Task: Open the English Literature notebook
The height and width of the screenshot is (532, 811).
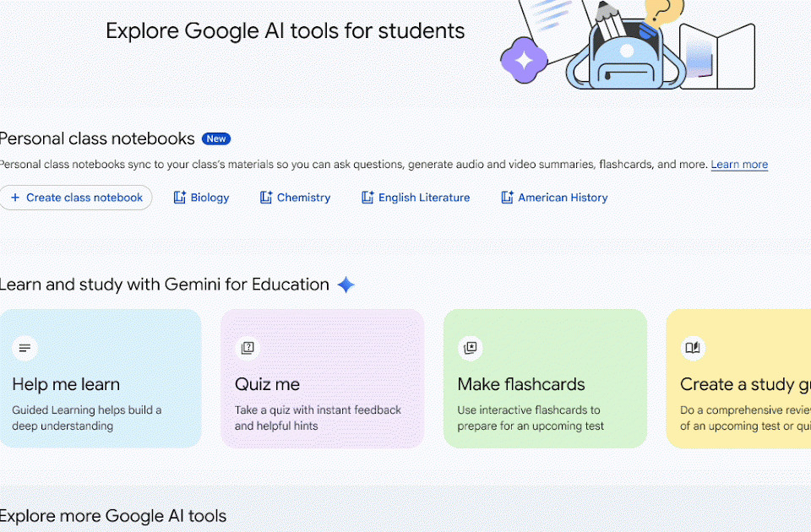Action: pos(423,198)
